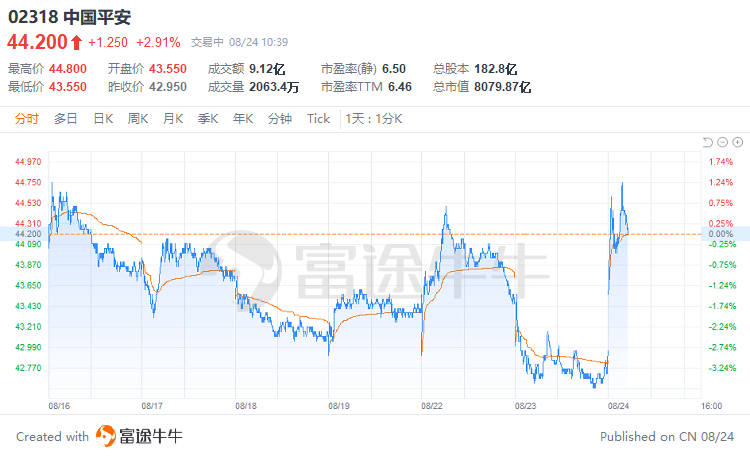Click the Published on CN 08/24 text
750x457 pixels.
(x=667, y=436)
